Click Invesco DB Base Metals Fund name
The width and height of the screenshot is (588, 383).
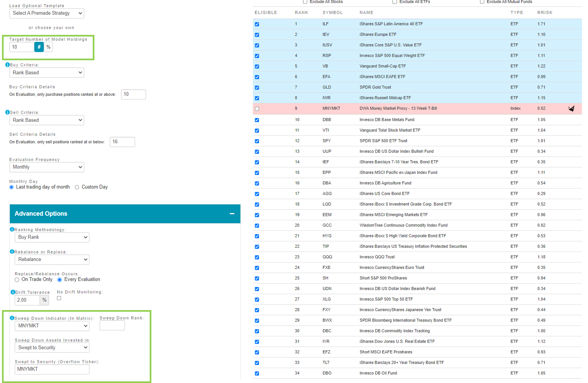387,120
